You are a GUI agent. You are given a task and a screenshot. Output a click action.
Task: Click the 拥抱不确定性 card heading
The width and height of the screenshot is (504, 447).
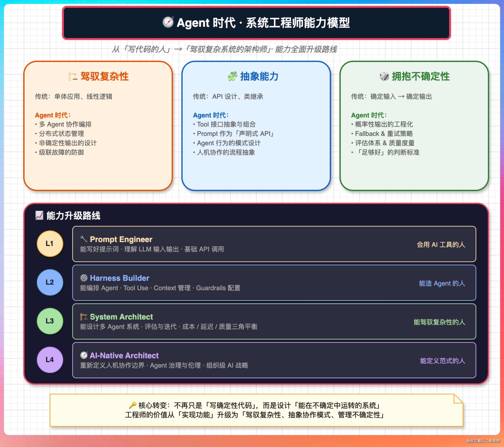[421, 76]
